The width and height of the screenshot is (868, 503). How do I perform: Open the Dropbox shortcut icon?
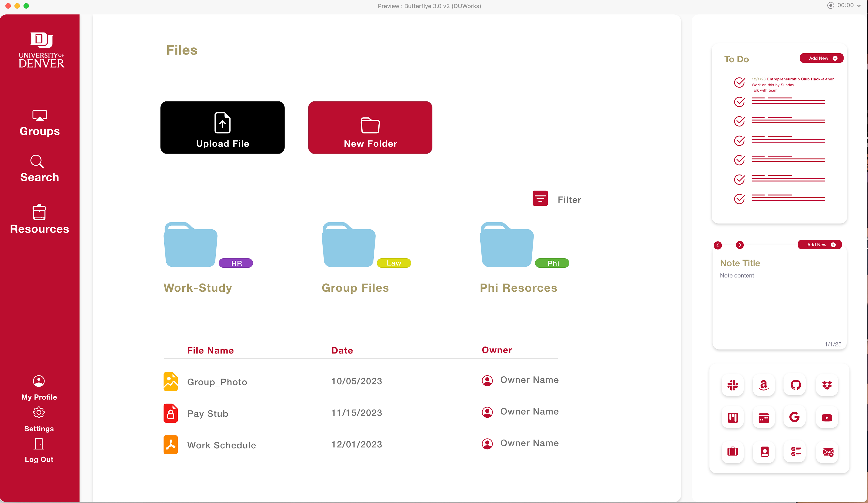[827, 385]
